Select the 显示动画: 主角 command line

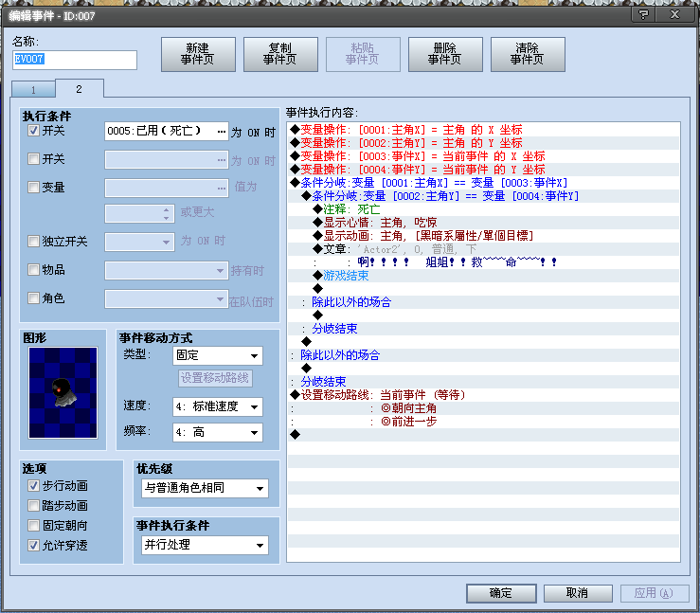tap(483, 236)
